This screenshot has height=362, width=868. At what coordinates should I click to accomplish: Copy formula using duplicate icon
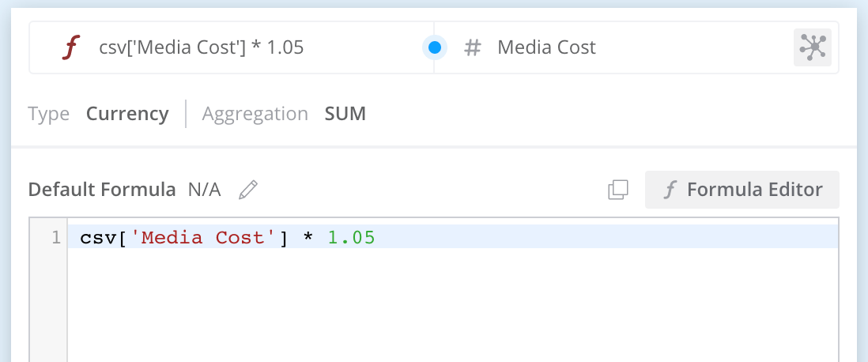click(x=618, y=190)
